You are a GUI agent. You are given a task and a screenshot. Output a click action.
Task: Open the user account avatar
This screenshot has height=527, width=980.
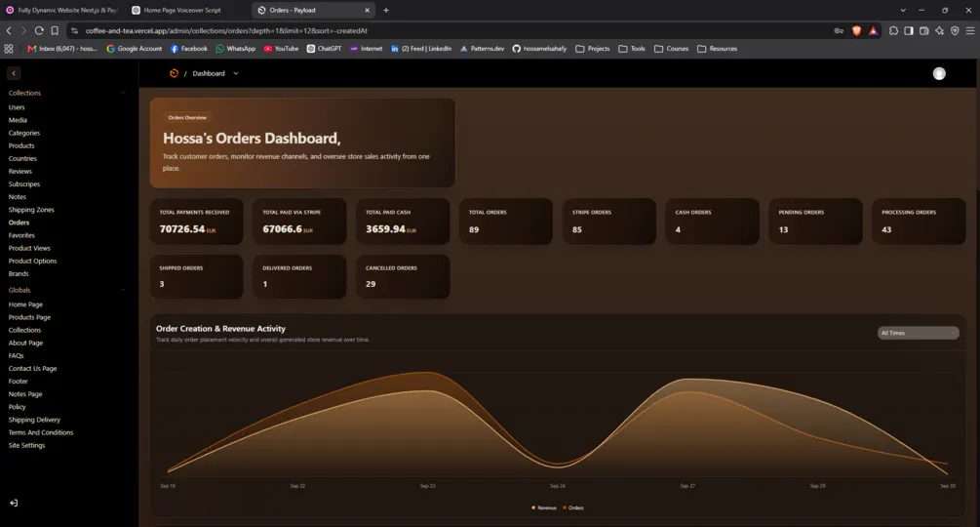[x=939, y=74]
